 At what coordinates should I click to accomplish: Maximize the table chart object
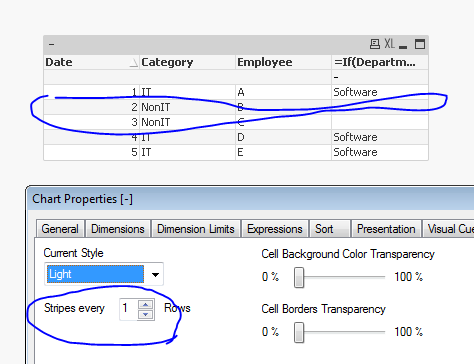pyautogui.click(x=420, y=44)
